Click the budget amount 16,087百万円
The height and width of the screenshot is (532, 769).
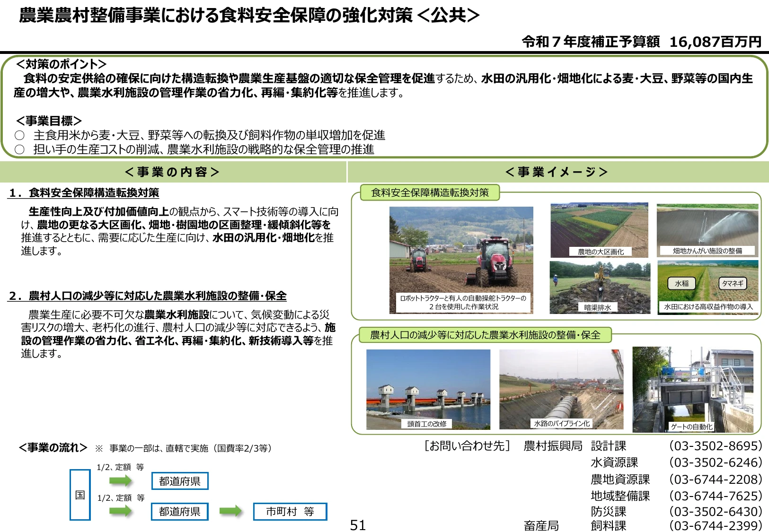click(715, 42)
